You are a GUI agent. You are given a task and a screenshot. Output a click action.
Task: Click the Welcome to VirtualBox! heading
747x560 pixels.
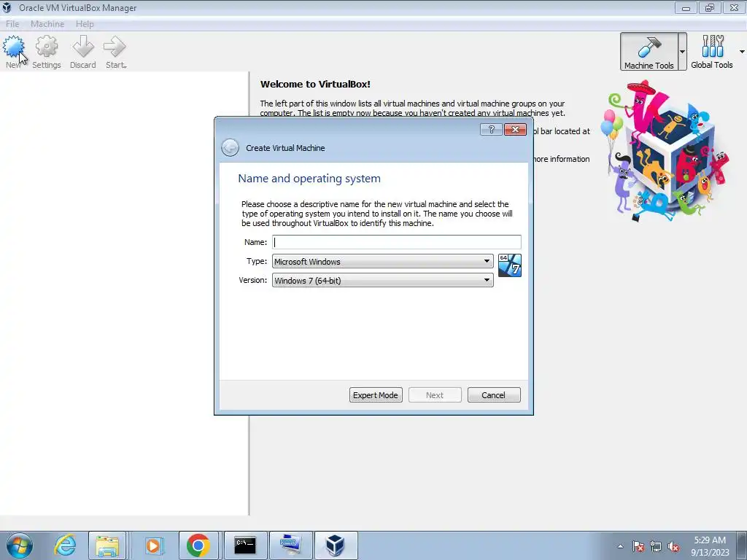pyautogui.click(x=315, y=85)
